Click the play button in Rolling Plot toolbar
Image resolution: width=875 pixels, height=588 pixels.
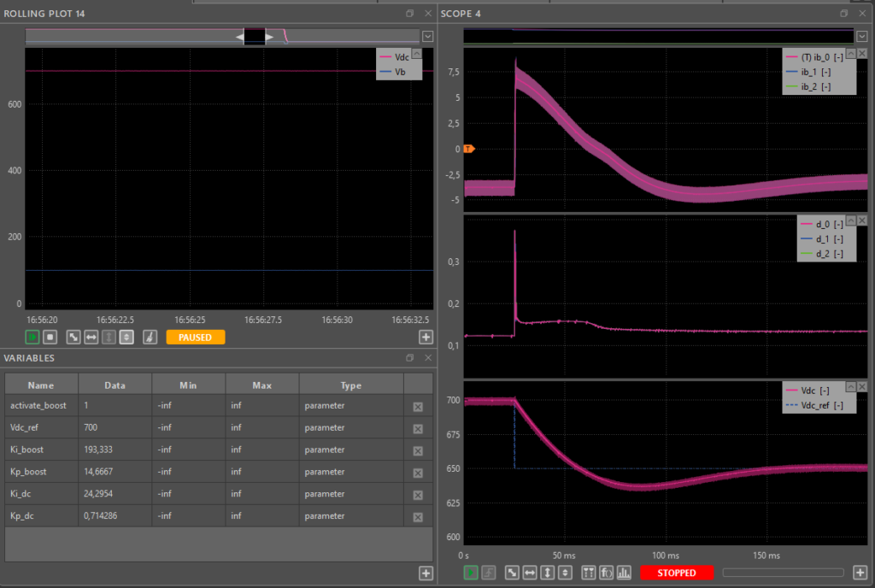(x=32, y=338)
